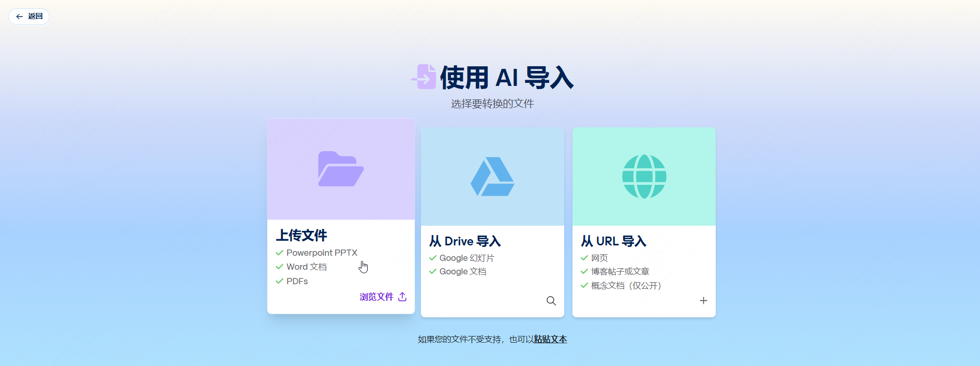Click the 浏览文件 browse files link

coord(376,297)
